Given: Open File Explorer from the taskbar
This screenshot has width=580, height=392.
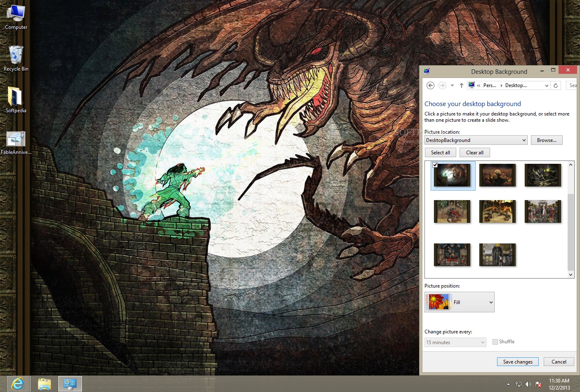Looking at the screenshot, I should (44, 384).
